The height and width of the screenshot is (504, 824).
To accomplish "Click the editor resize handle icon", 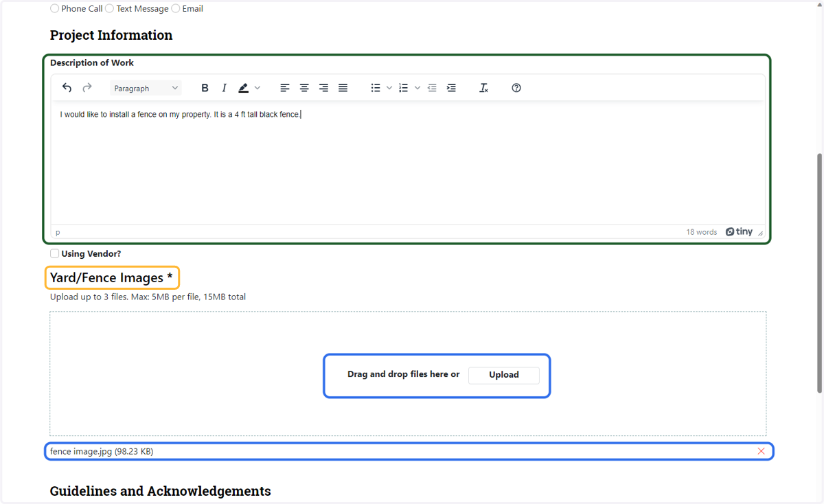I will tap(760, 233).
